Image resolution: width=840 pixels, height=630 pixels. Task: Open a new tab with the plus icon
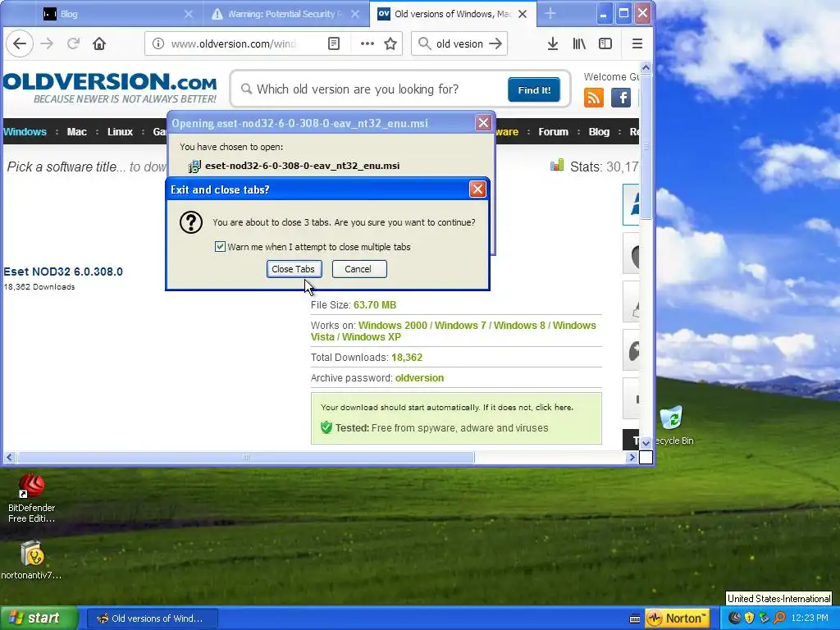click(550, 14)
